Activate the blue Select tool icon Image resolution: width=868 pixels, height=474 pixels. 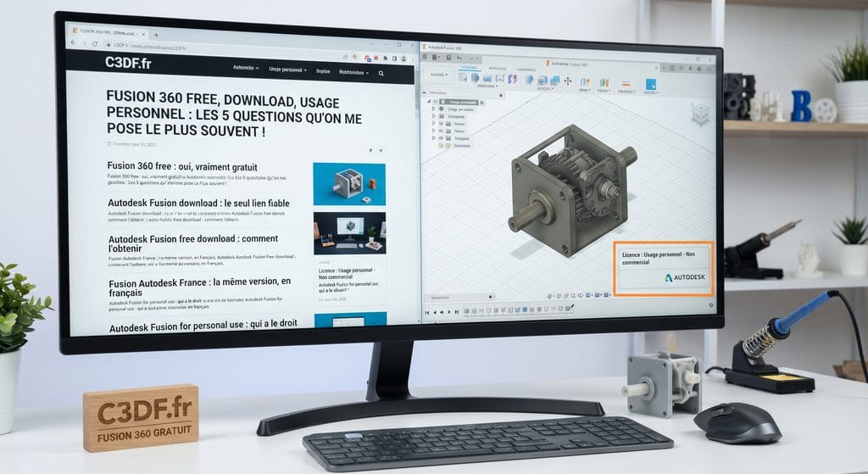(x=651, y=84)
